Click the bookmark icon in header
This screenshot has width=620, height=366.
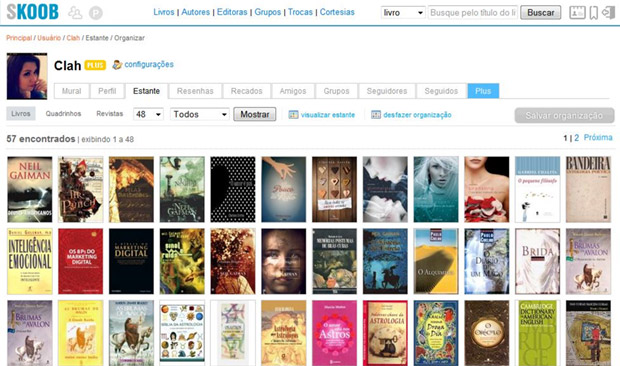point(594,13)
